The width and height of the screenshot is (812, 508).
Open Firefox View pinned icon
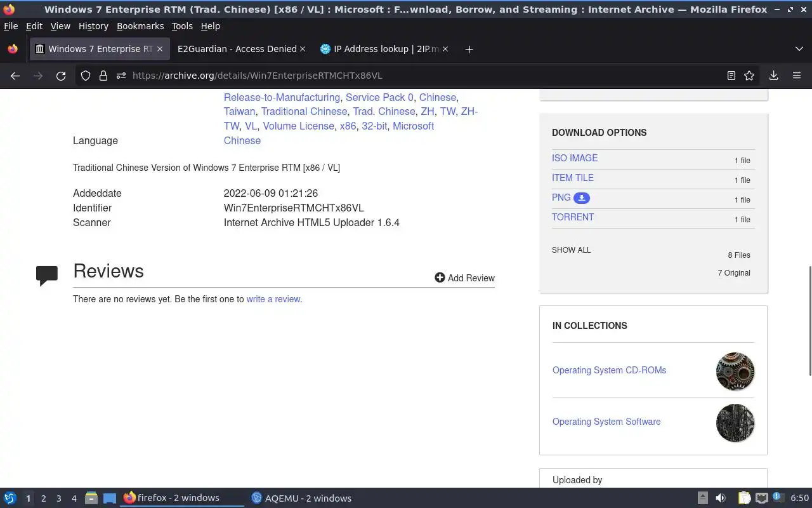coord(13,49)
